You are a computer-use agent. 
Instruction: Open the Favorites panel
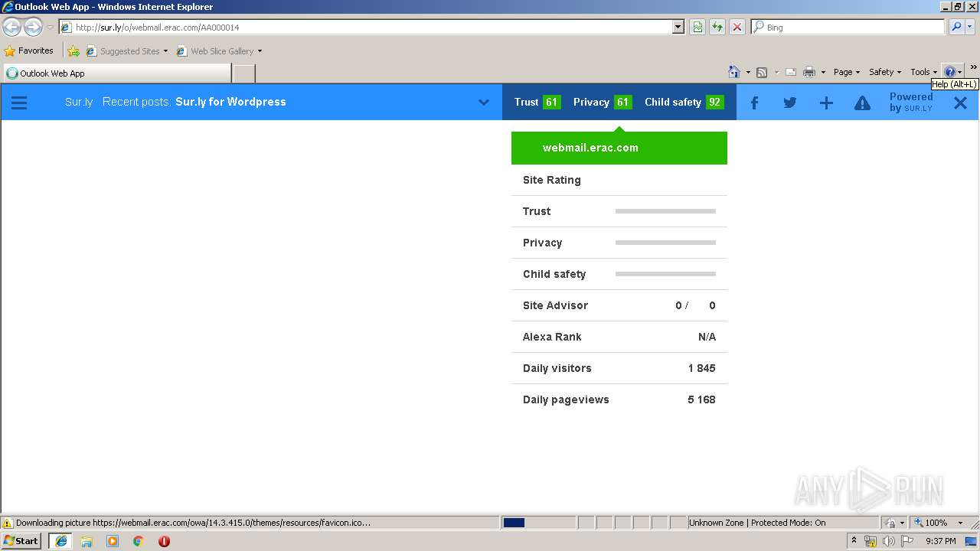[29, 51]
